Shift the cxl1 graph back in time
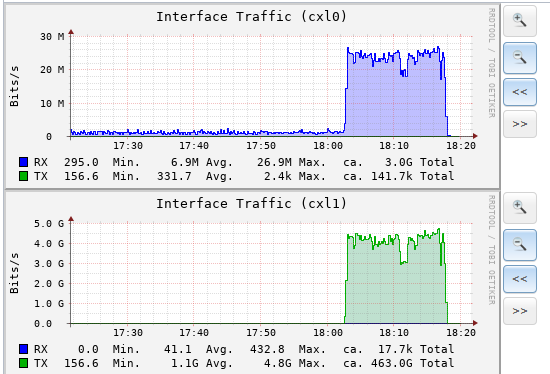Image resolution: width=550 pixels, height=374 pixels. pyautogui.click(x=520, y=279)
